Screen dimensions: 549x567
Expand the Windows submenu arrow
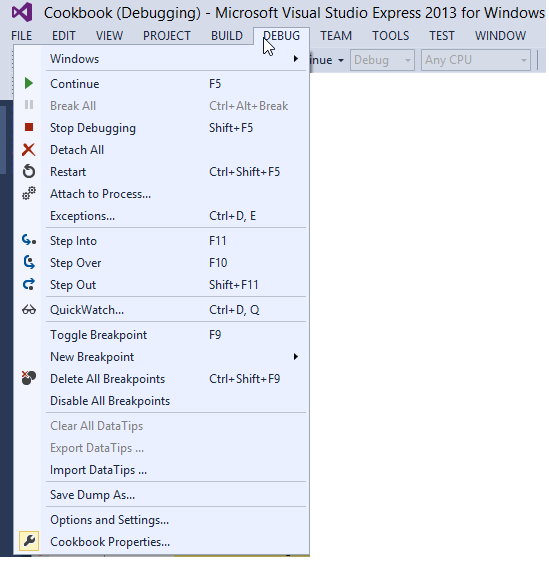point(296,59)
